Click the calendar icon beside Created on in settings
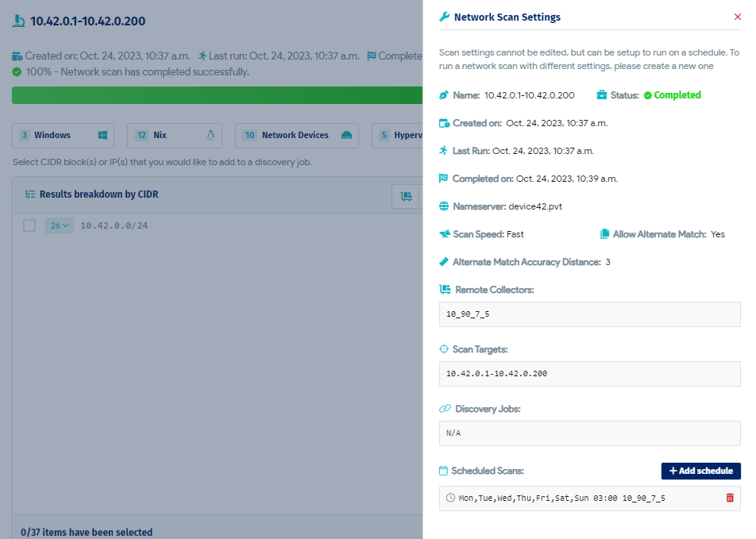756x539 pixels. point(444,123)
